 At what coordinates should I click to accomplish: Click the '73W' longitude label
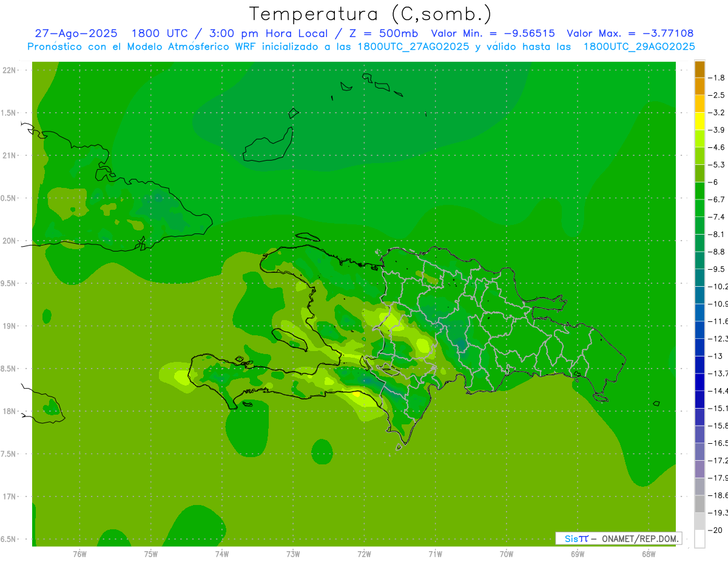[x=293, y=553]
